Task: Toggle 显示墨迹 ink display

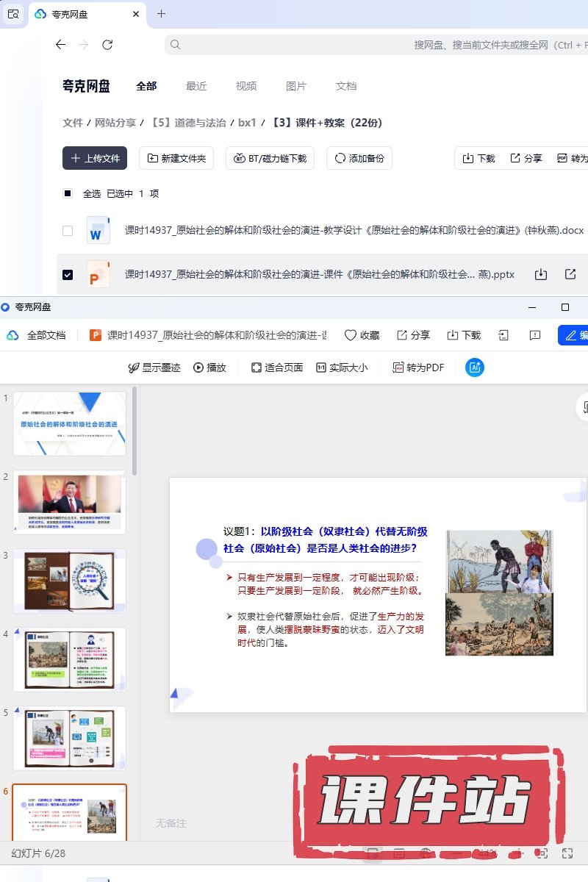Action: pyautogui.click(x=154, y=367)
